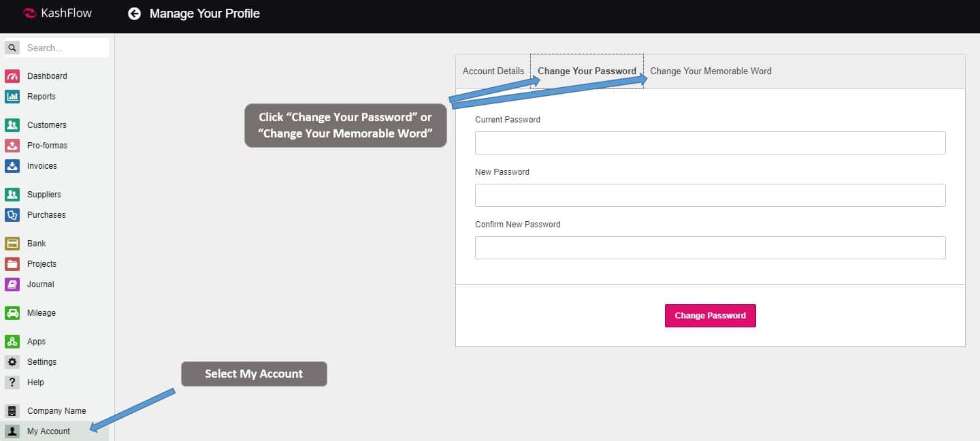Select the Invoices icon in sidebar
This screenshot has width=980, height=441.
12,166
